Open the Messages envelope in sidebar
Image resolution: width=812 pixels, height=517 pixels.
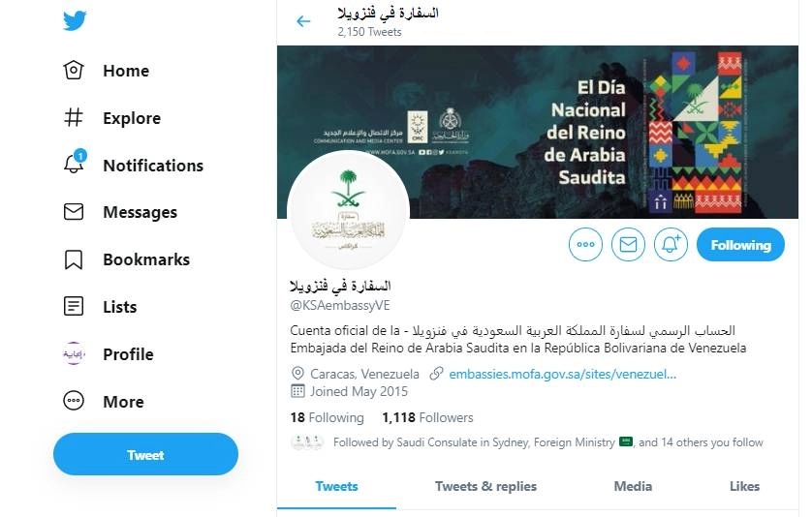click(x=74, y=212)
